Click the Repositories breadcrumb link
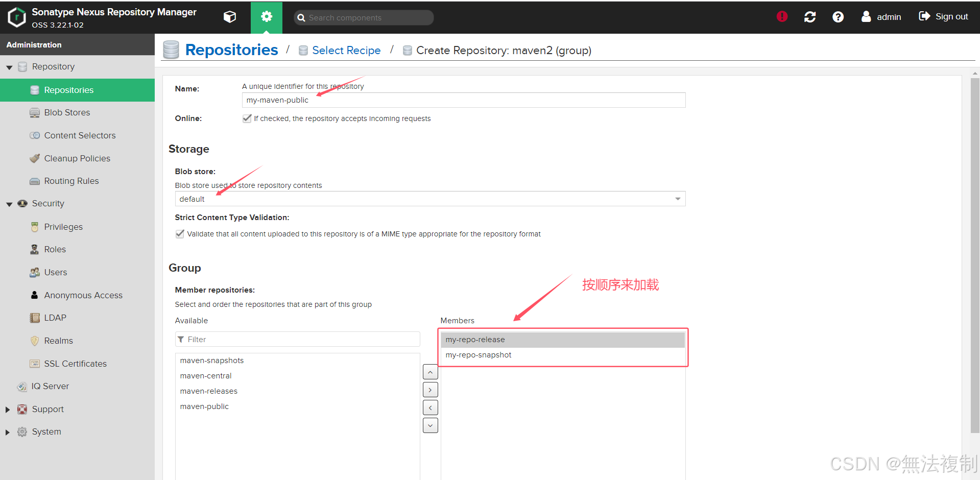This screenshot has height=480, width=980. (x=231, y=50)
